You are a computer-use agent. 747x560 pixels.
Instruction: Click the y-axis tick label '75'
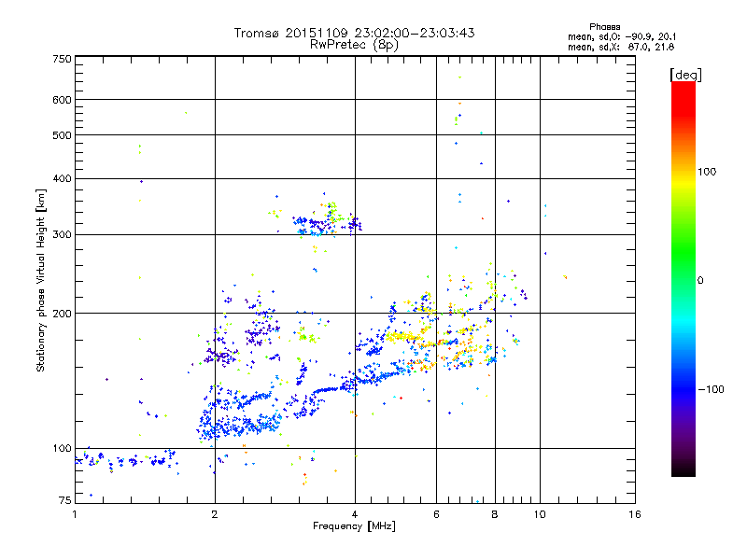pos(65,500)
